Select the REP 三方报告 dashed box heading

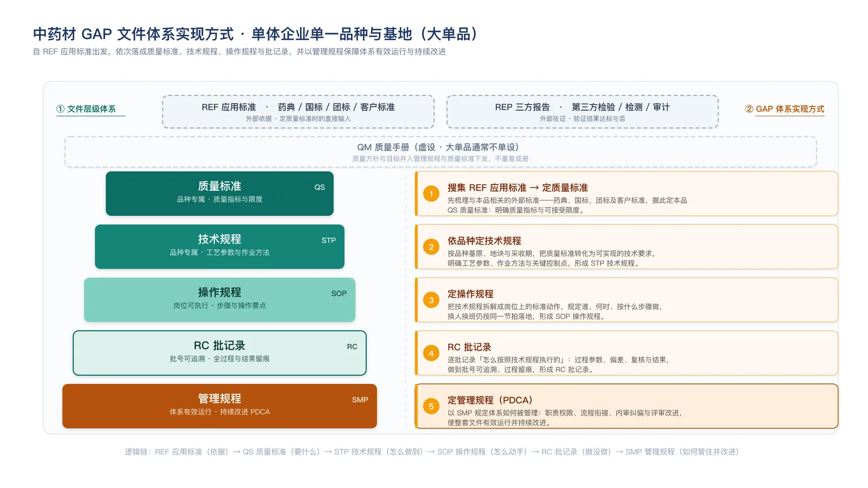583,107
